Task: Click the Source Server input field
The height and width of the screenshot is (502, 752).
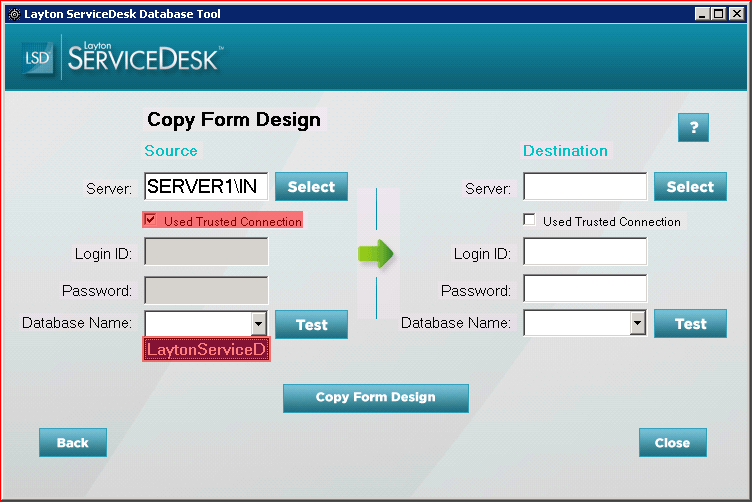Action: coord(206,186)
